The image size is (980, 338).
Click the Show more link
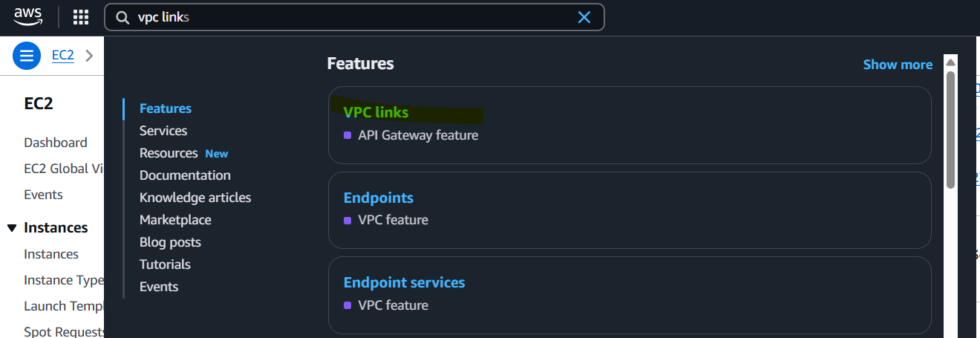coord(898,65)
